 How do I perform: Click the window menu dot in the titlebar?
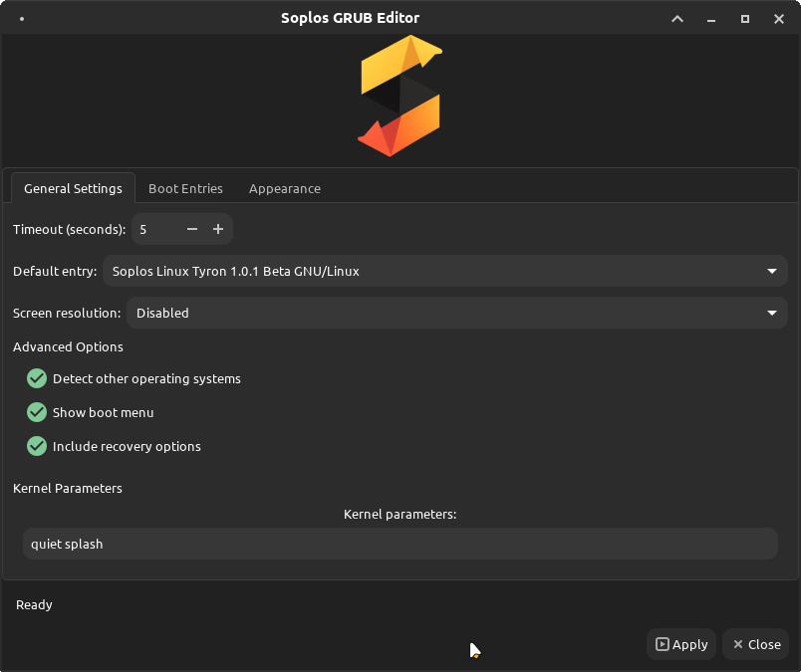click(22, 18)
